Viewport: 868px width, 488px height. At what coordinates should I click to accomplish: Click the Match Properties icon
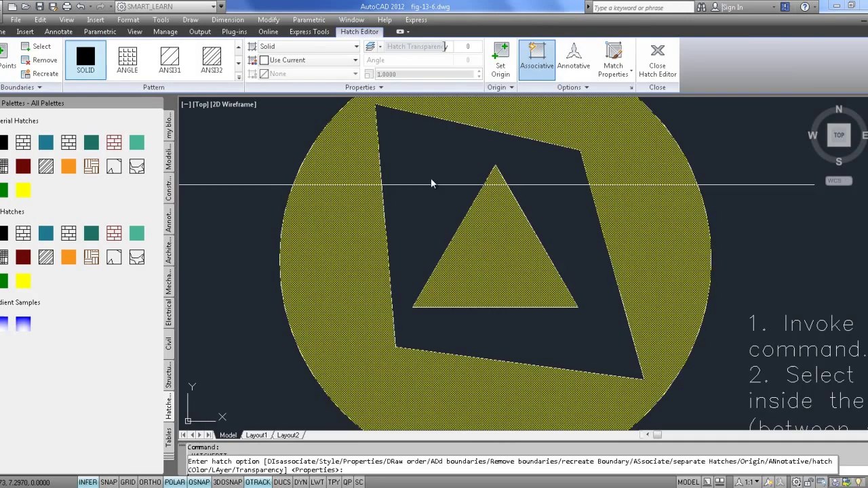point(613,60)
